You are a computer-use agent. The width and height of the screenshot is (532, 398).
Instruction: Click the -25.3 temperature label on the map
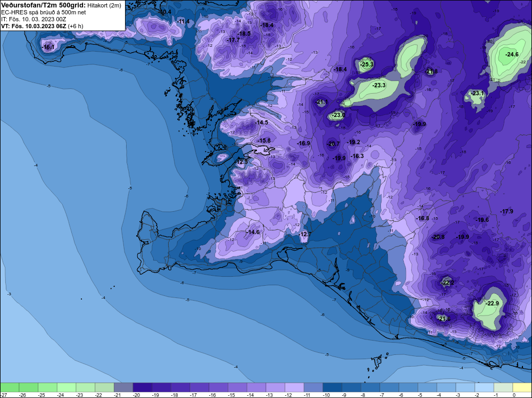coord(367,64)
